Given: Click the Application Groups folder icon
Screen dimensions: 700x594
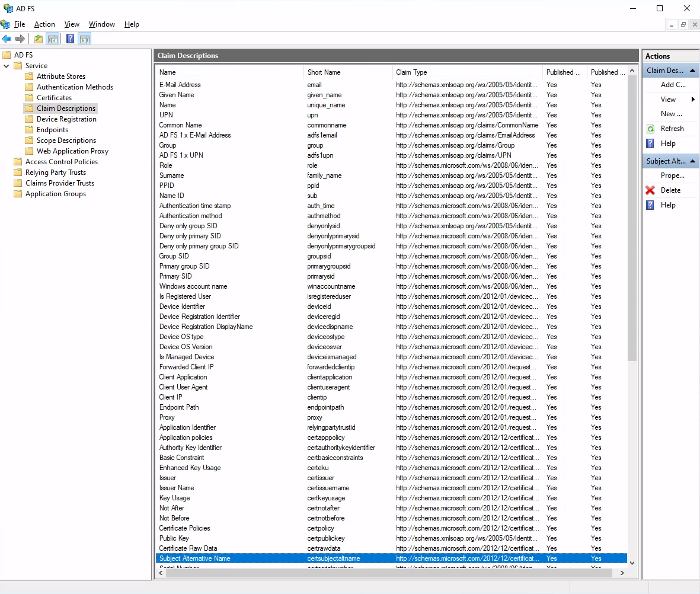Looking at the screenshot, I should pyautogui.click(x=18, y=194).
